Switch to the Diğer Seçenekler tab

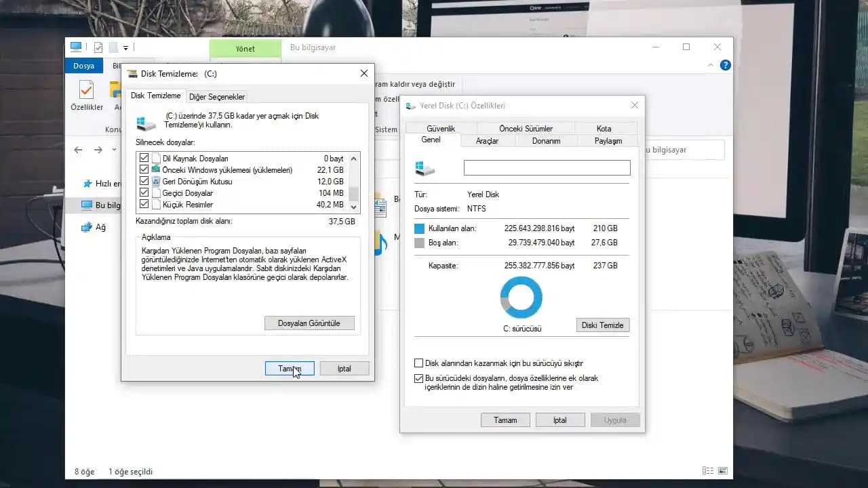(x=216, y=96)
